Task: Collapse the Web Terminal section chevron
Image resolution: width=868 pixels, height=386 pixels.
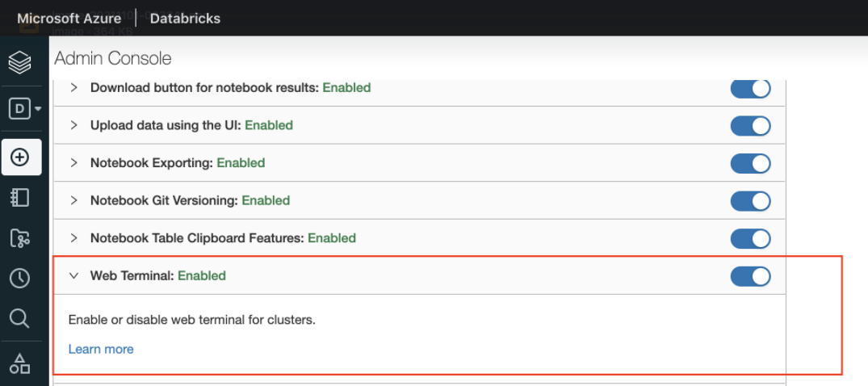Action: click(74, 275)
